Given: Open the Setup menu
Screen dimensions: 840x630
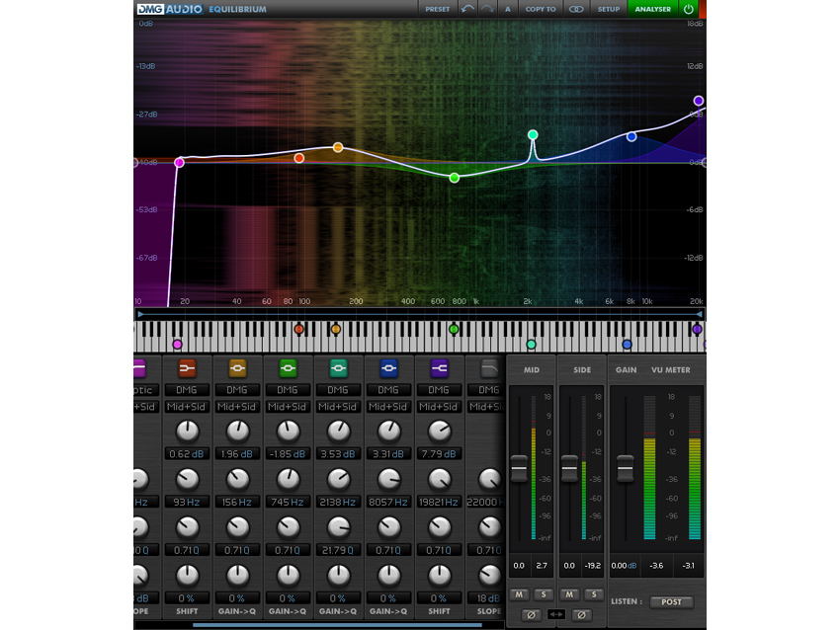Looking at the screenshot, I should 609,9.
